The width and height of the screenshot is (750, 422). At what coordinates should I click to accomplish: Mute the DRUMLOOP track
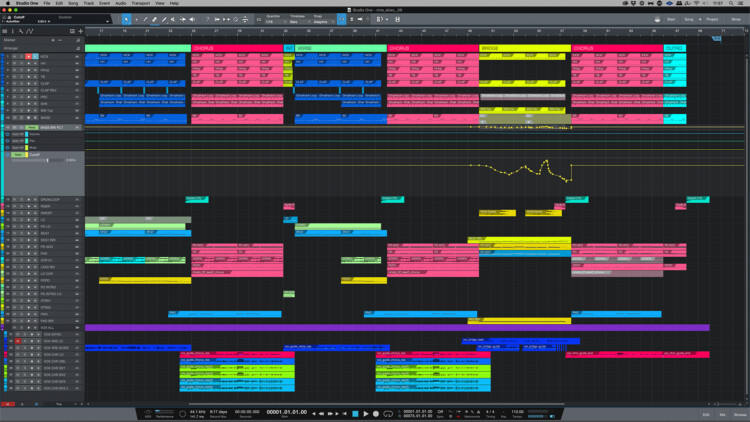[x=14, y=200]
